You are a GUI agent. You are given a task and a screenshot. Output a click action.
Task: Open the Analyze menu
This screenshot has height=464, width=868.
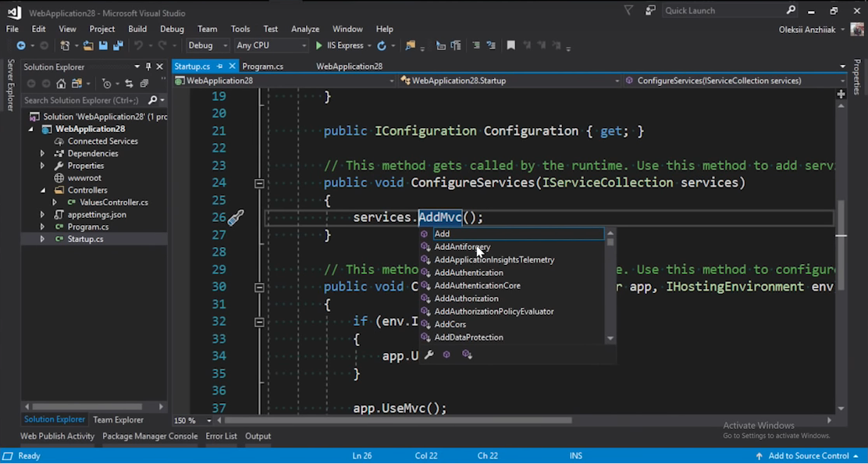coord(305,29)
